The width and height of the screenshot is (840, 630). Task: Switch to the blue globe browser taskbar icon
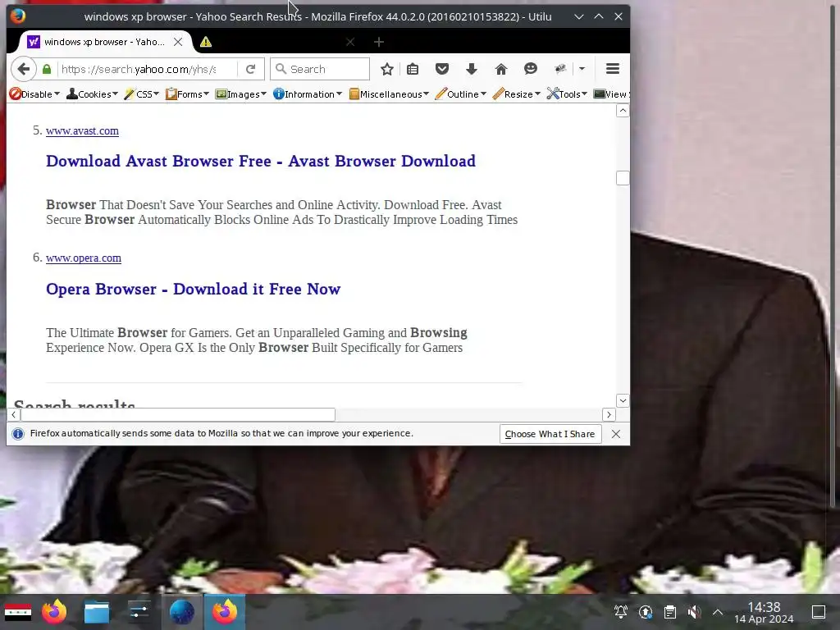[x=181, y=612]
